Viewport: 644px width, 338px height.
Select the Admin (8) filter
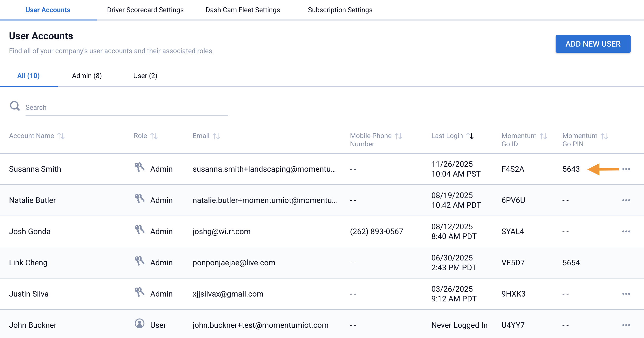coord(87,76)
